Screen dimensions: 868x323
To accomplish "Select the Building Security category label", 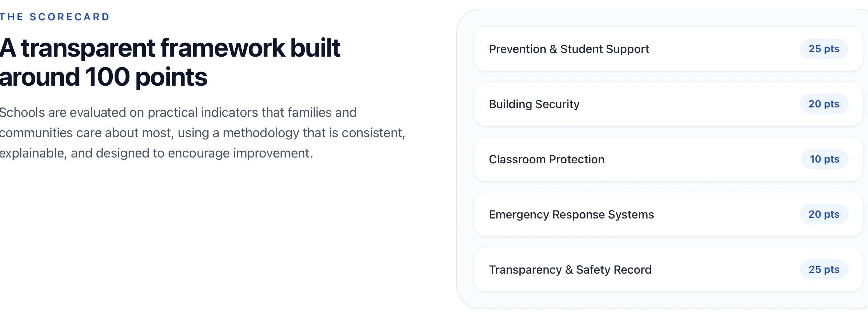I will 534,104.
